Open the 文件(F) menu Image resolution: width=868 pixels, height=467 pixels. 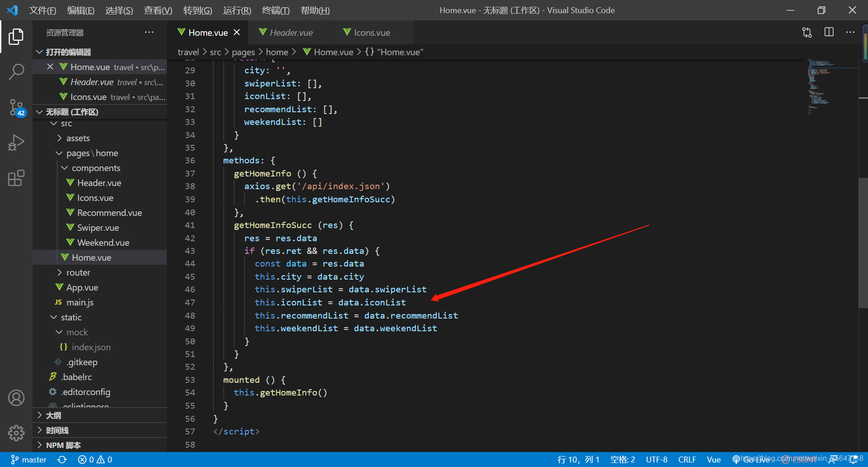[42, 10]
